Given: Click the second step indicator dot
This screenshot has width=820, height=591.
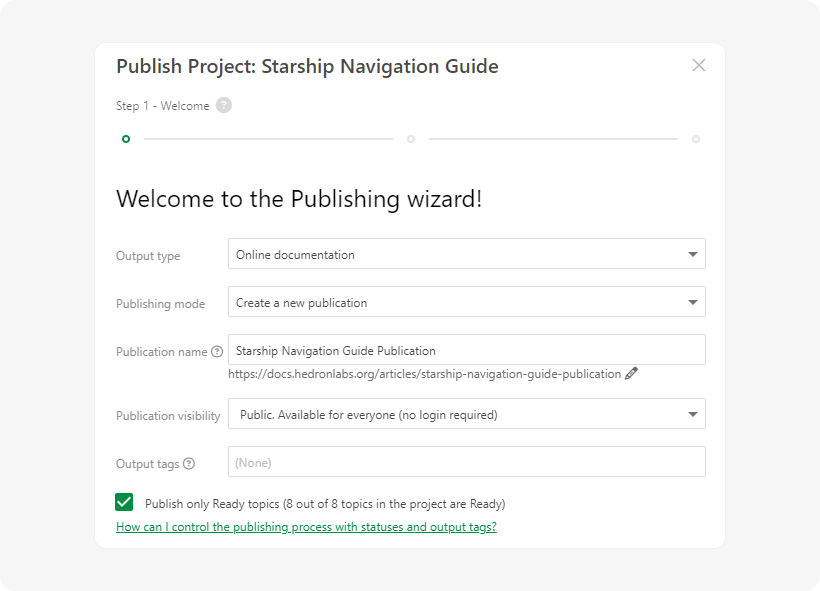Looking at the screenshot, I should (410, 139).
